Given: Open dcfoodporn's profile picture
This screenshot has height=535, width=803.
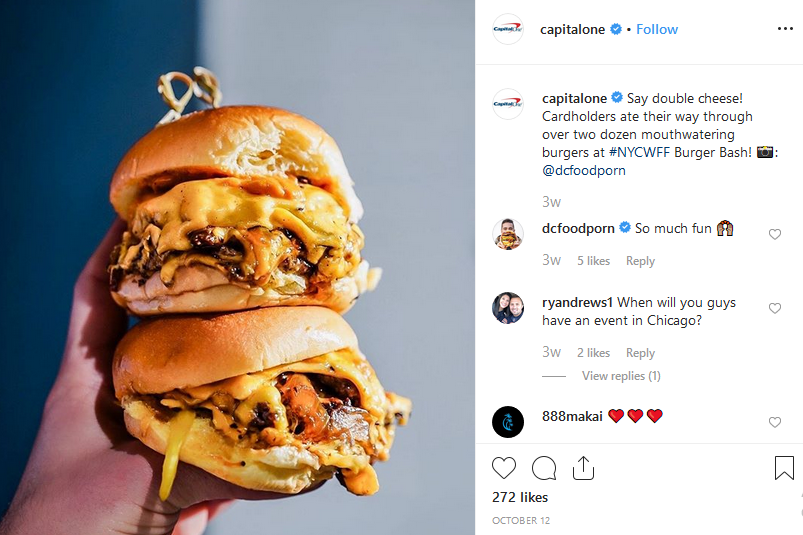Looking at the screenshot, I should [508, 234].
